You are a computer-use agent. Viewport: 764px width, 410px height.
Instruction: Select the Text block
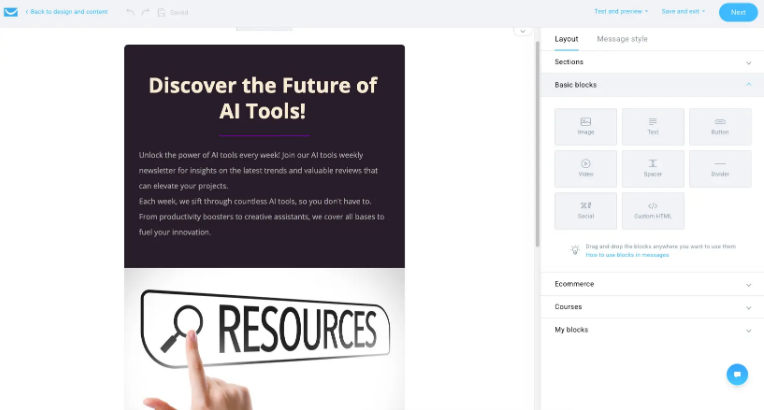tap(653, 127)
